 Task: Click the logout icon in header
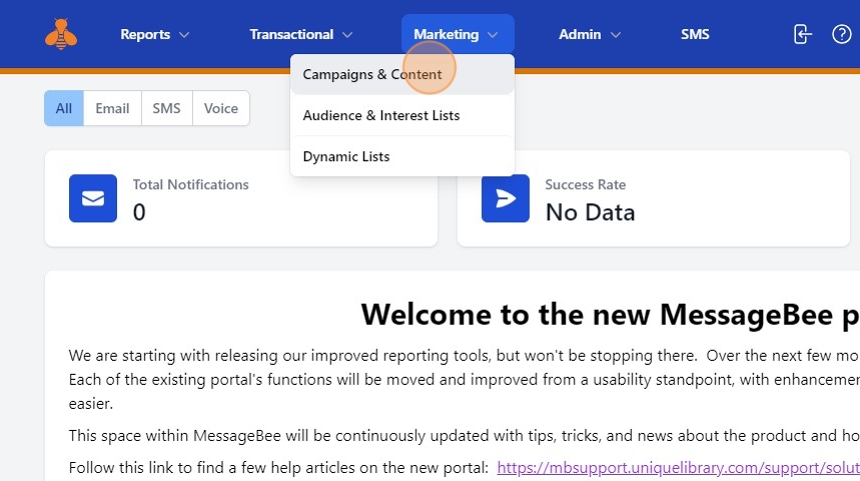click(802, 34)
